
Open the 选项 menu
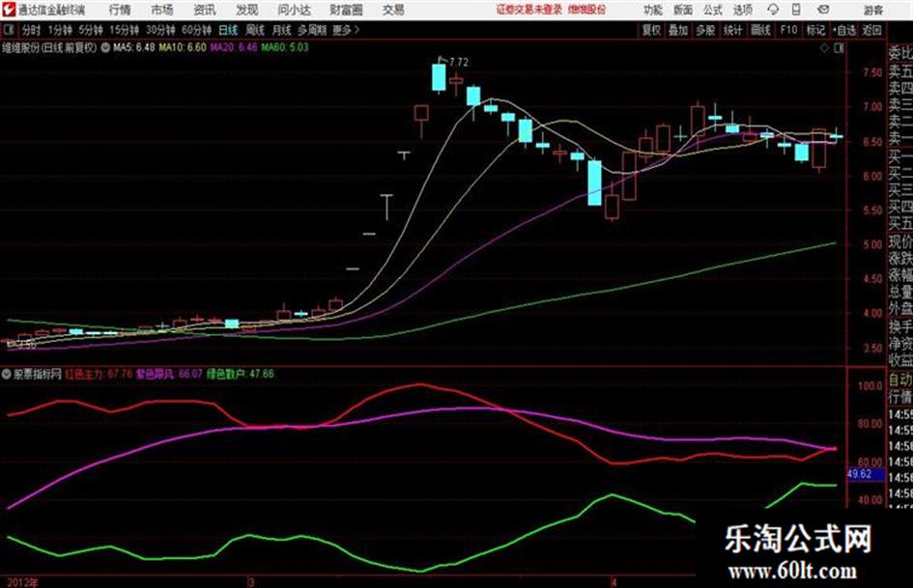(743, 10)
